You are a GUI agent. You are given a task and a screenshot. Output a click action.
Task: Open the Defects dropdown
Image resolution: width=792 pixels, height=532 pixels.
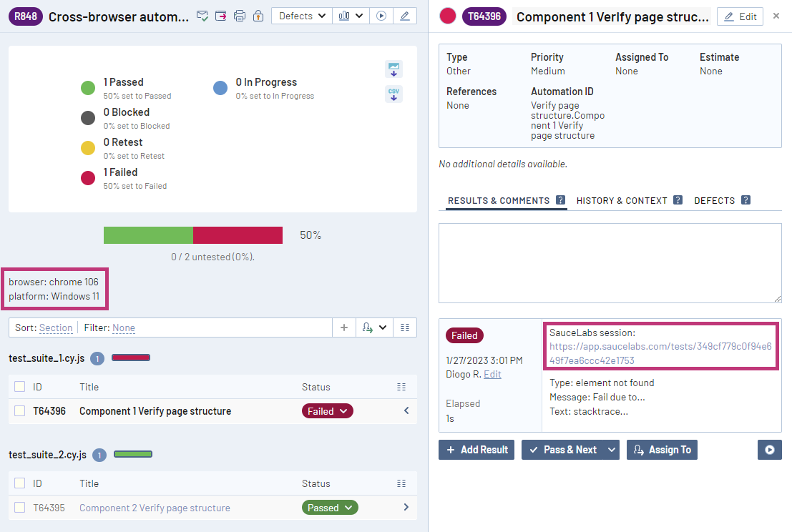click(301, 16)
